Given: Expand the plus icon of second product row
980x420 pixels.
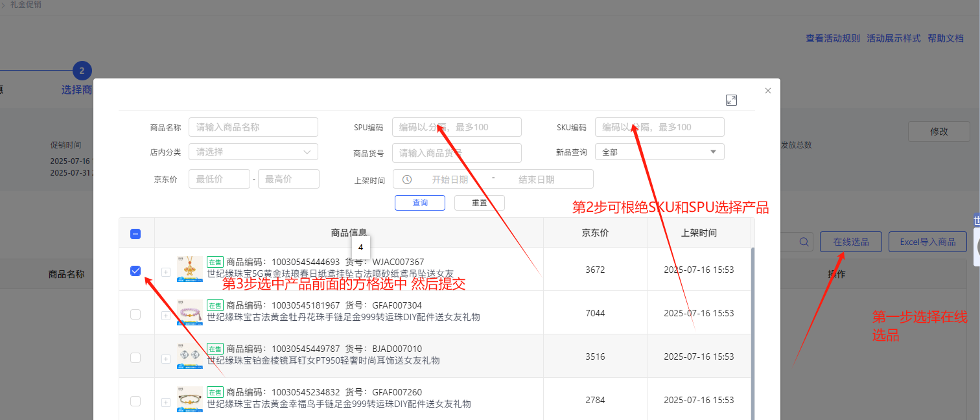Looking at the screenshot, I should [x=166, y=316].
